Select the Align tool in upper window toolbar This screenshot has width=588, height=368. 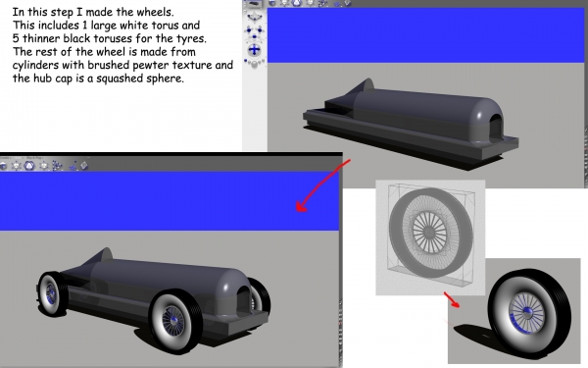pos(322,3)
